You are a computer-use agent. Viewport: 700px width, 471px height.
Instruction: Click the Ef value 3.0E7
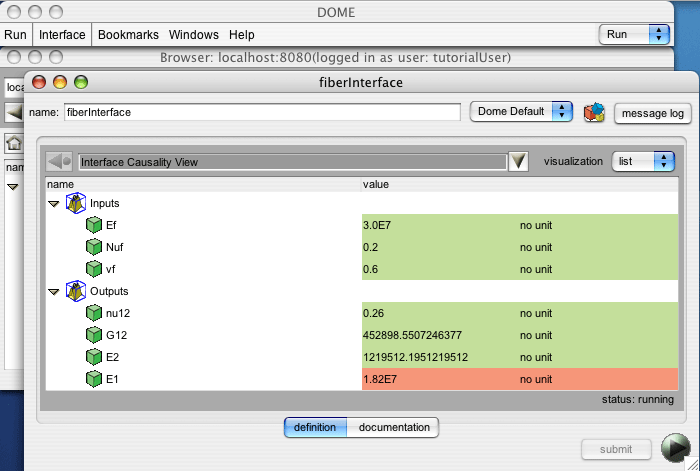tap(377, 225)
